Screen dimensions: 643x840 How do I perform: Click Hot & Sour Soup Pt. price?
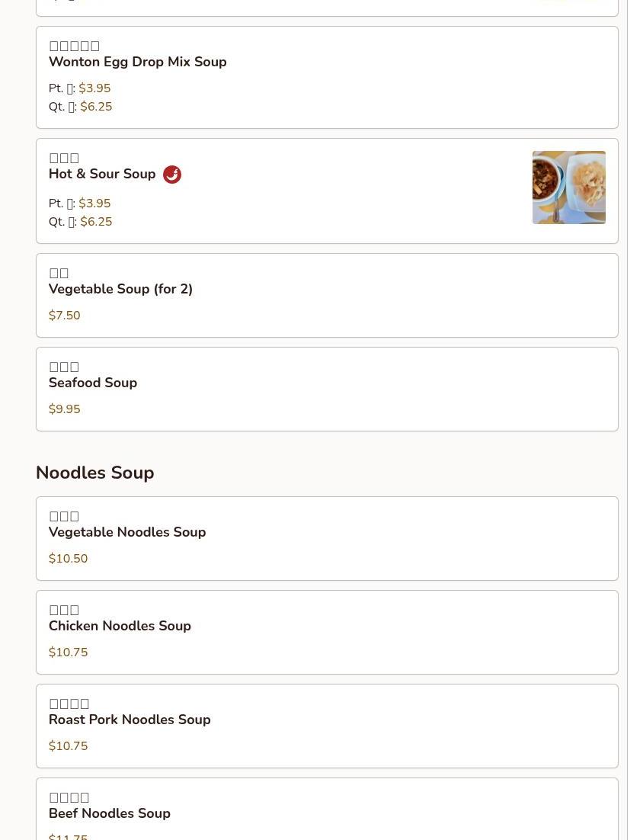[94, 203]
